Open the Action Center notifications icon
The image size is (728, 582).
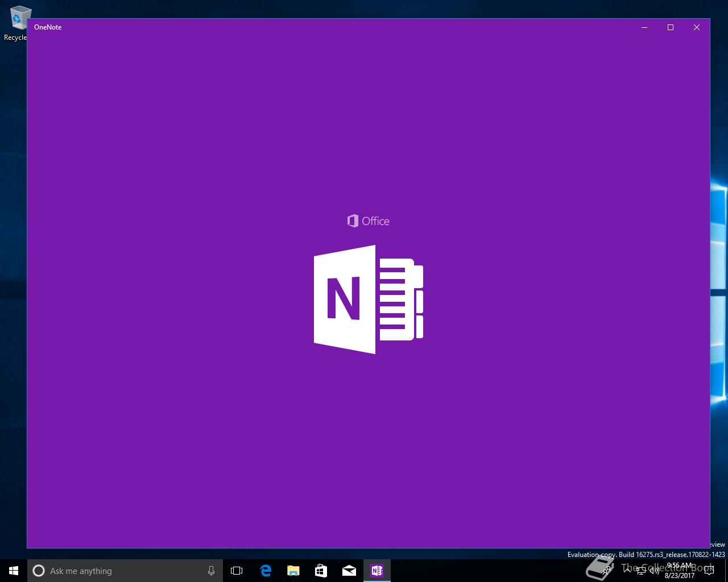[709, 571]
